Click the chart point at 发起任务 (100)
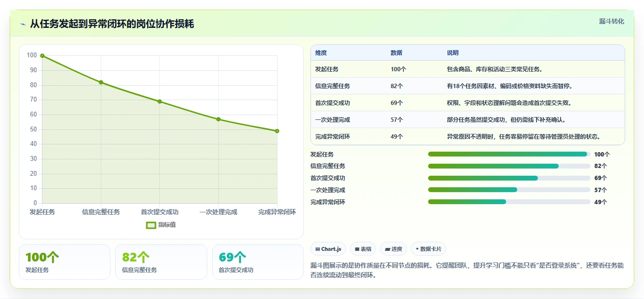The height and width of the screenshot is (299, 644). [x=42, y=56]
